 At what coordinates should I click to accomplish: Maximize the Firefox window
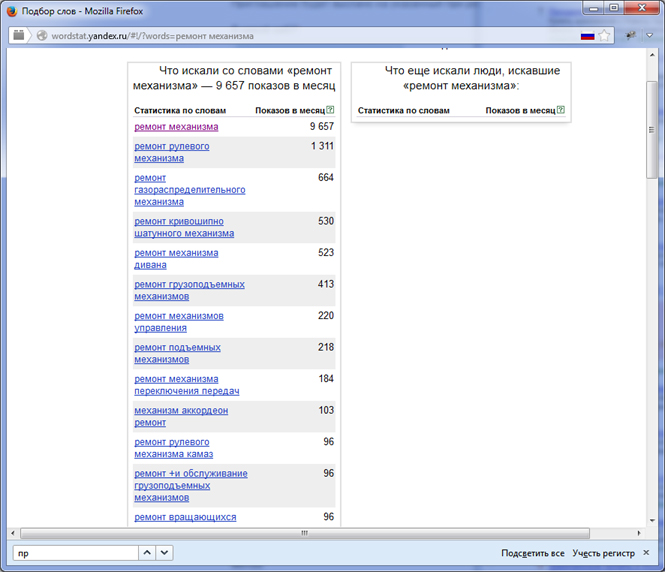(x=614, y=8)
